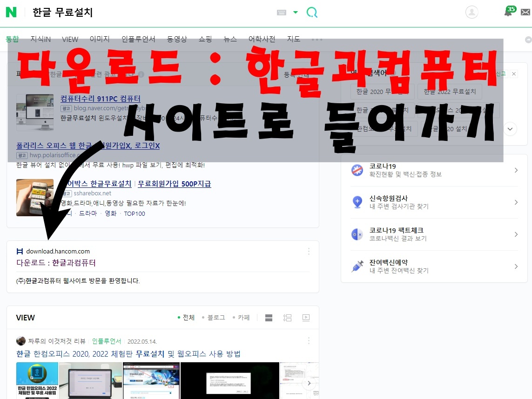Switch VIEW to card layout icon
This screenshot has width=532, height=399.
pyautogui.click(x=269, y=318)
